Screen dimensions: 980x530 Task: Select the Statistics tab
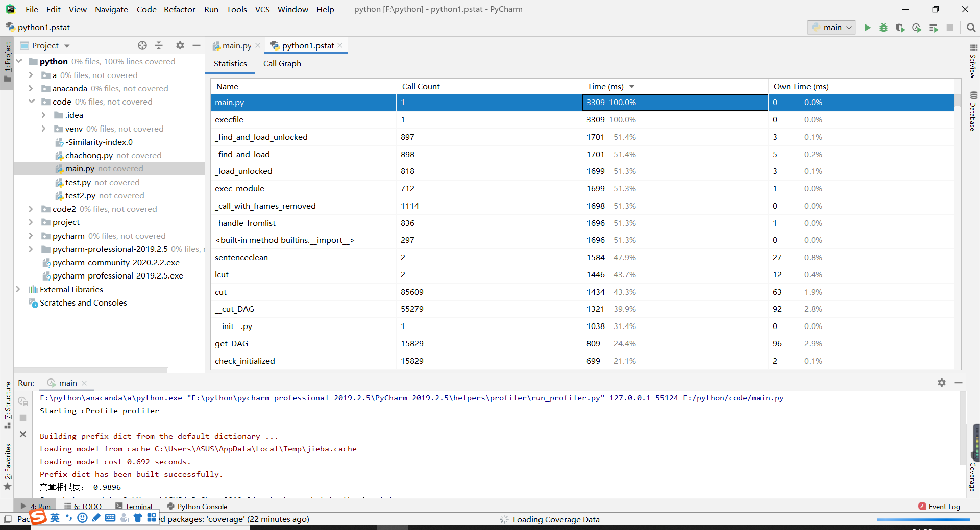click(x=230, y=64)
